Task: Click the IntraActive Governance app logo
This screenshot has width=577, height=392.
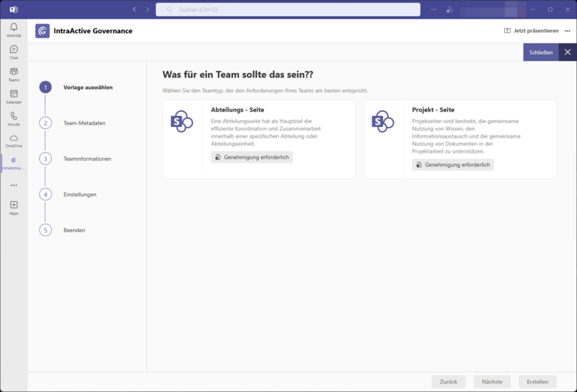Action: pos(43,31)
